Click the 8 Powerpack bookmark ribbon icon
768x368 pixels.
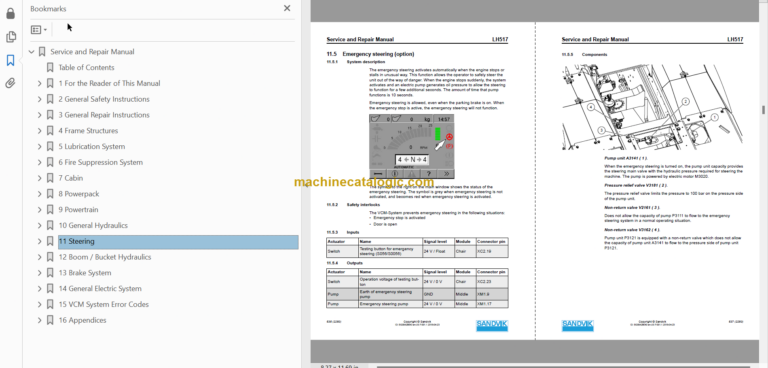point(50,194)
